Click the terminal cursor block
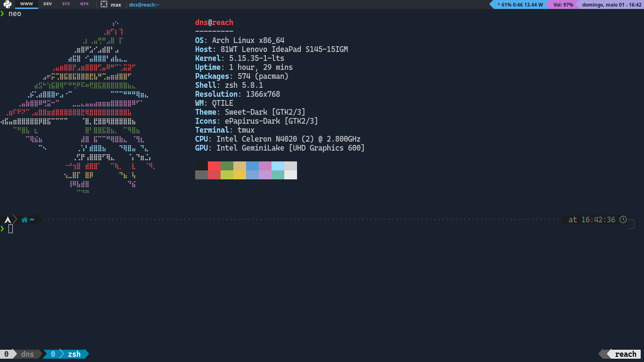 10,228
